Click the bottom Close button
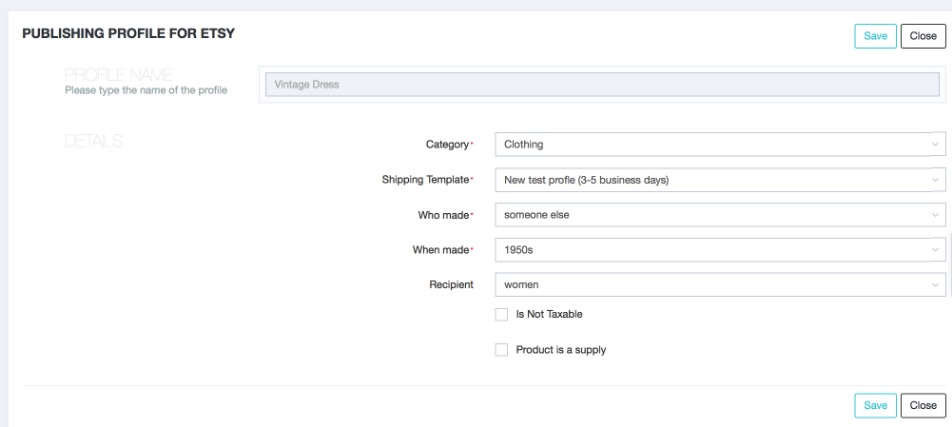Screen dimensions: 952x427 922,404
